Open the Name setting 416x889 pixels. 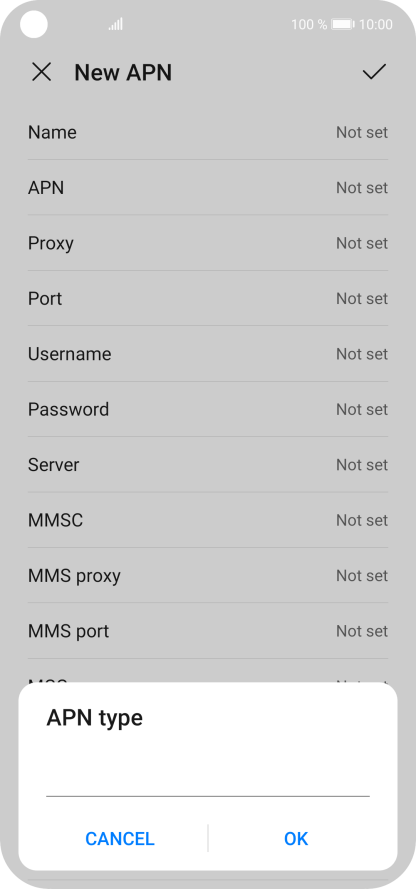[208, 132]
